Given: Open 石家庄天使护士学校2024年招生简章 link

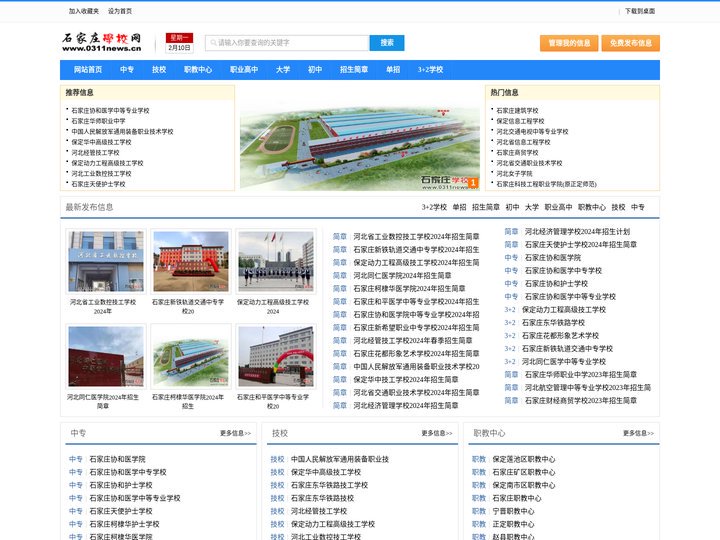Looking at the screenshot, I should 580,245.
